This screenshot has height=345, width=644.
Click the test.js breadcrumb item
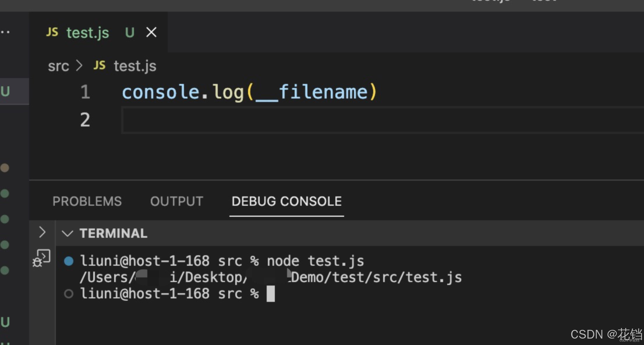(x=135, y=66)
